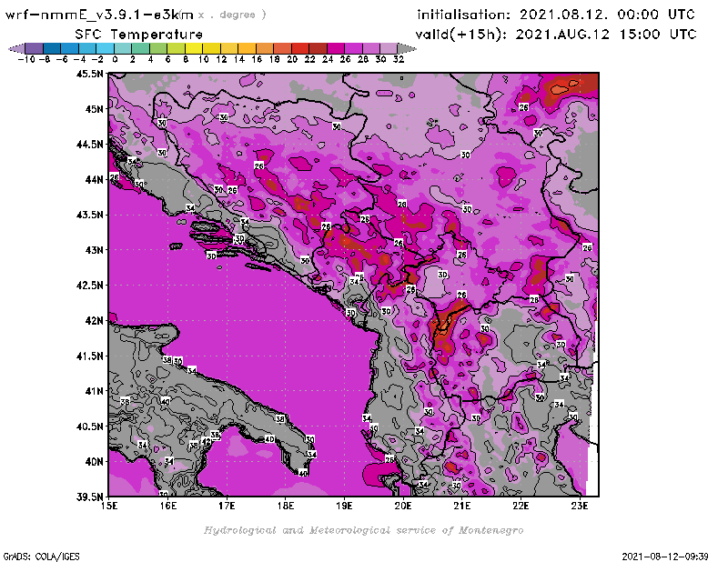Click the '32' tick label on the colorbar
The image size is (728, 562).
[399, 59]
